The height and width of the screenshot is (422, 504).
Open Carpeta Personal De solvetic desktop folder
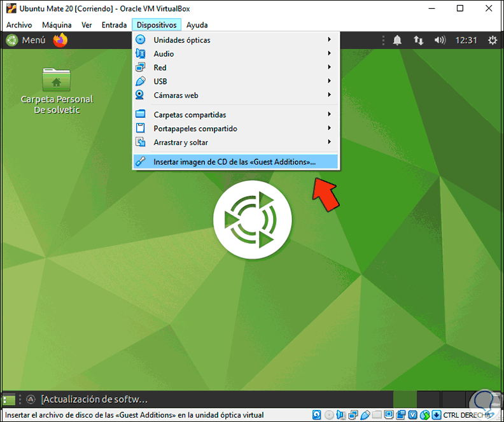(x=57, y=90)
